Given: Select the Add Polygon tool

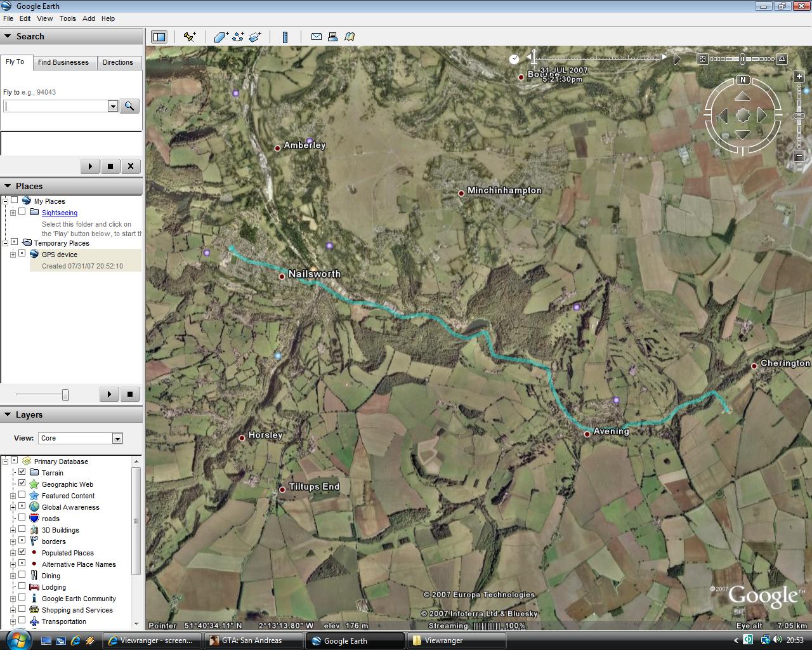Looking at the screenshot, I should (x=221, y=37).
